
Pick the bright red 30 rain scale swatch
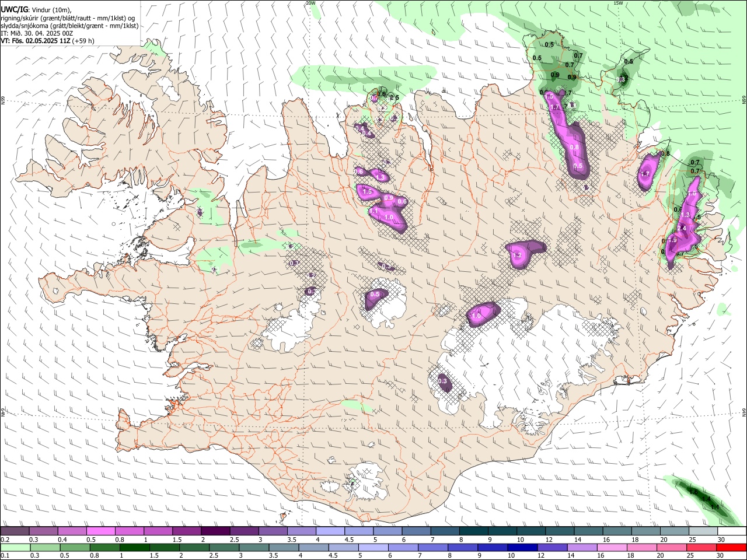point(731,548)
